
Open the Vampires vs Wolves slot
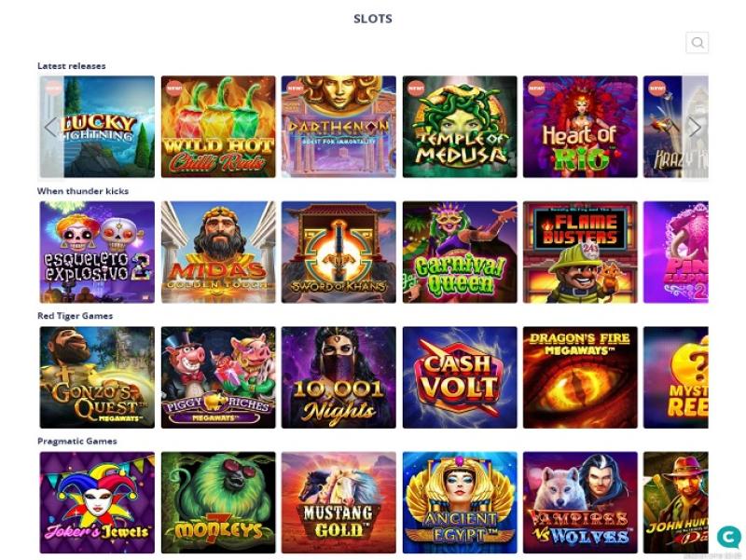[580, 502]
